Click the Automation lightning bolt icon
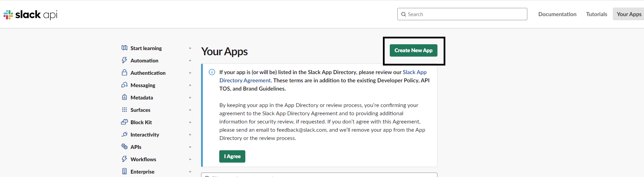 125,60
